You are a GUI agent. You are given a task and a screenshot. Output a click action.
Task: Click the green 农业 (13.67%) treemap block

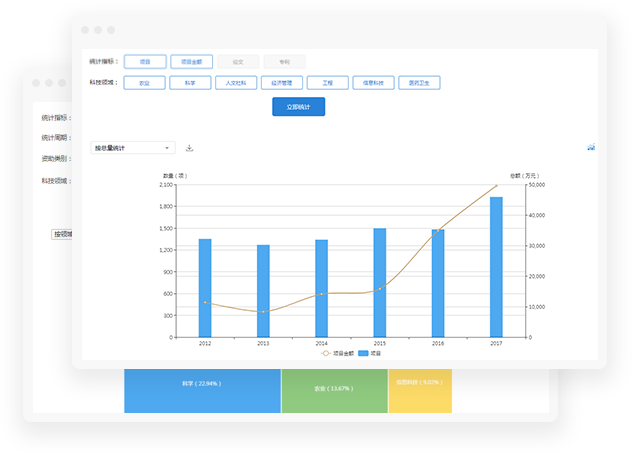(335, 391)
